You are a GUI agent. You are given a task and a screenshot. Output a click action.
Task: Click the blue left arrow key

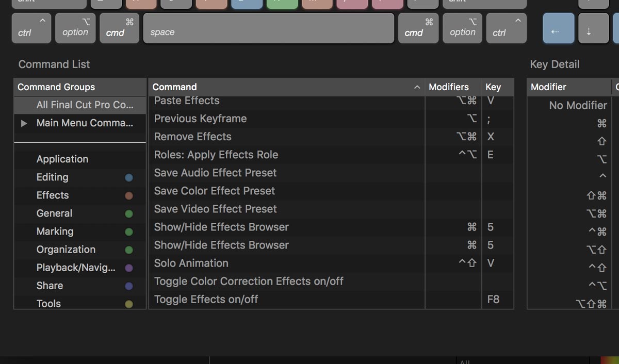559,28
